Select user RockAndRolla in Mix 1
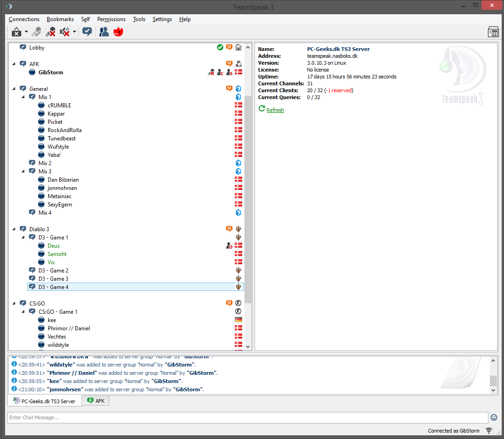Viewport: 504px width, 439px height. (64, 130)
